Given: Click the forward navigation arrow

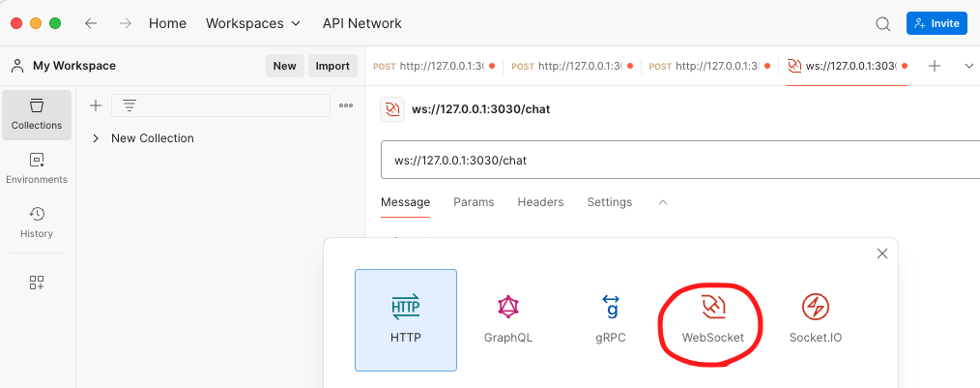Looking at the screenshot, I should tap(126, 23).
